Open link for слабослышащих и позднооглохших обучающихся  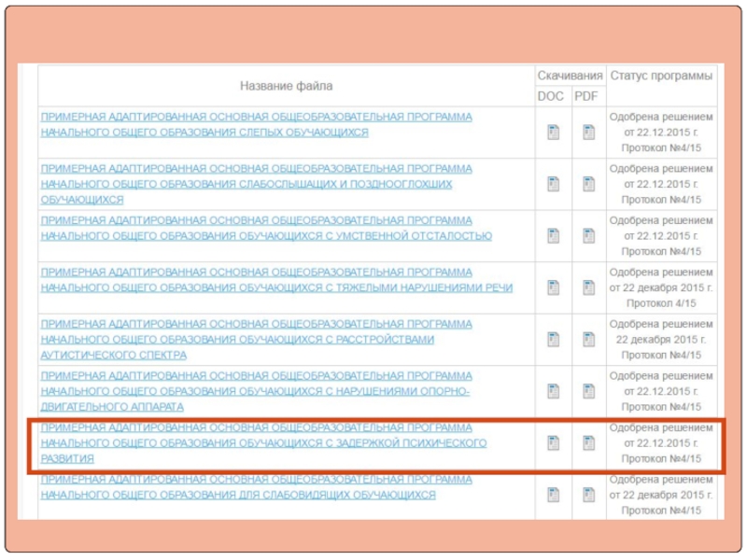tap(256, 184)
